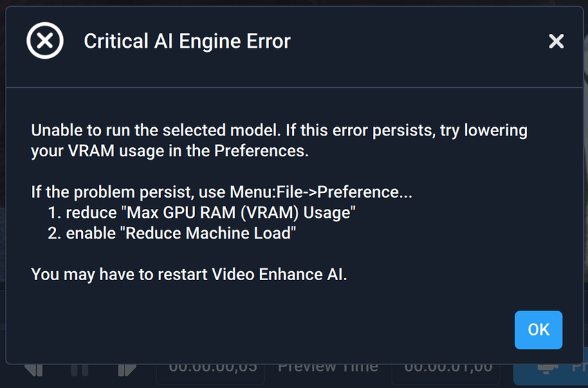Click the dialog title Critical AI Engine Error

[187, 41]
